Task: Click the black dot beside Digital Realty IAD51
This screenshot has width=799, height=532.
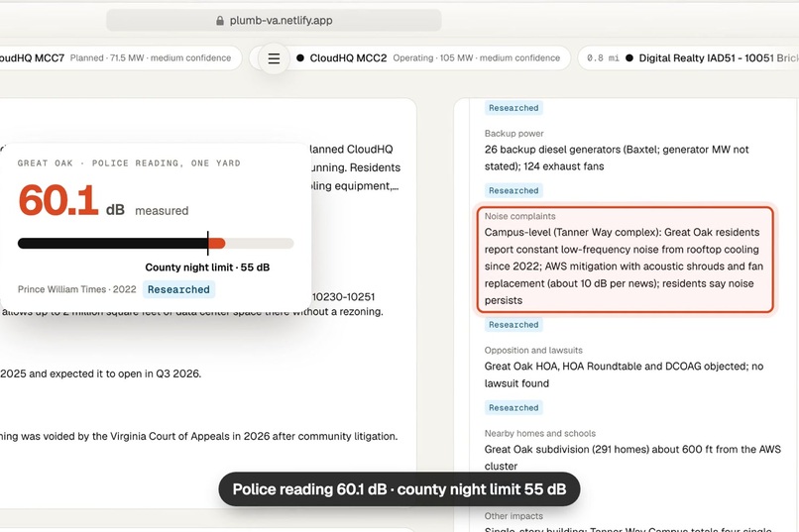Action: (629, 58)
